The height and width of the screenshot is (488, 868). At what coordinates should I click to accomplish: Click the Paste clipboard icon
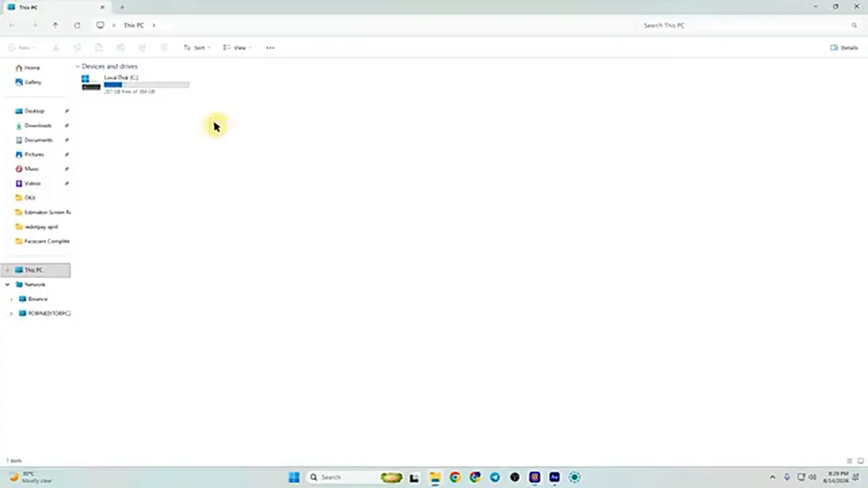click(x=99, y=47)
